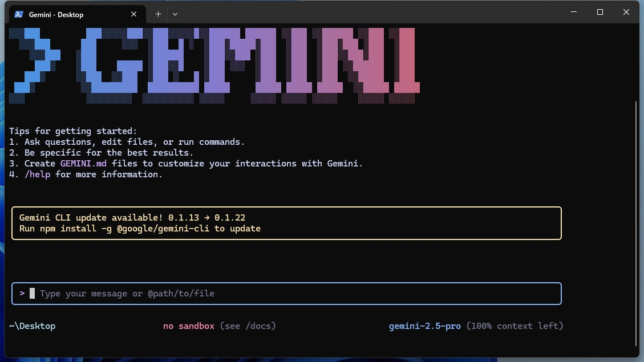Click the /help command in the tips

38,174
